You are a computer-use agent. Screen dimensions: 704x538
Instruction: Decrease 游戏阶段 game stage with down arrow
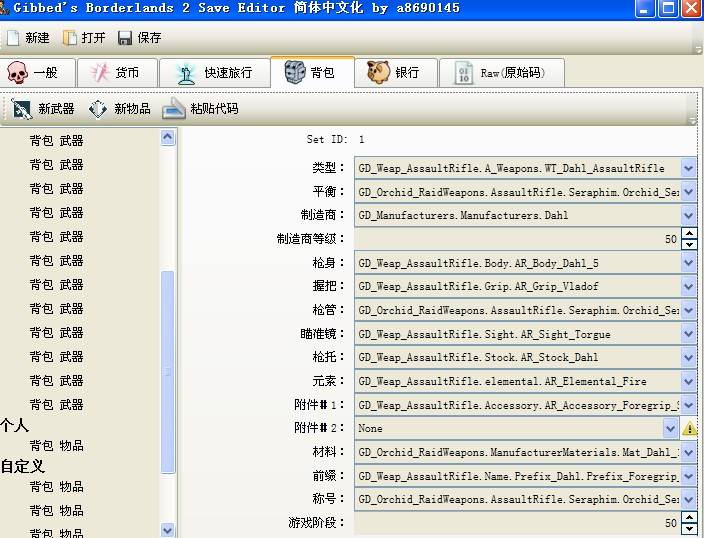(689, 529)
